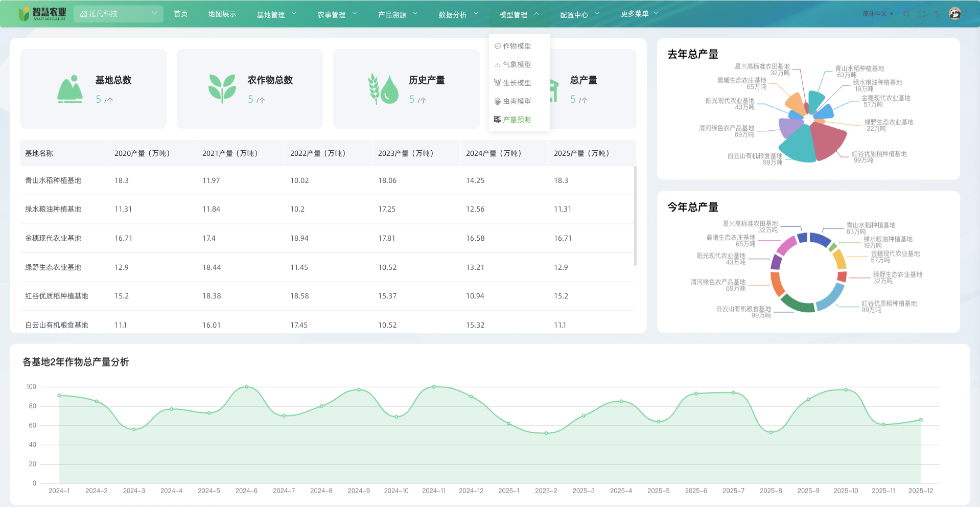Click the building icon beside 延凡科技

pos(84,14)
